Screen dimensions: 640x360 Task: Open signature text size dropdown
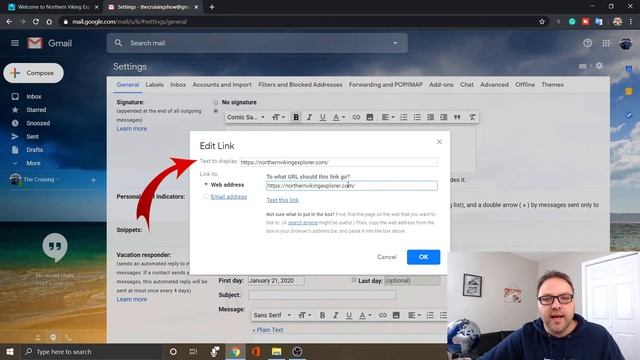[x=278, y=117]
